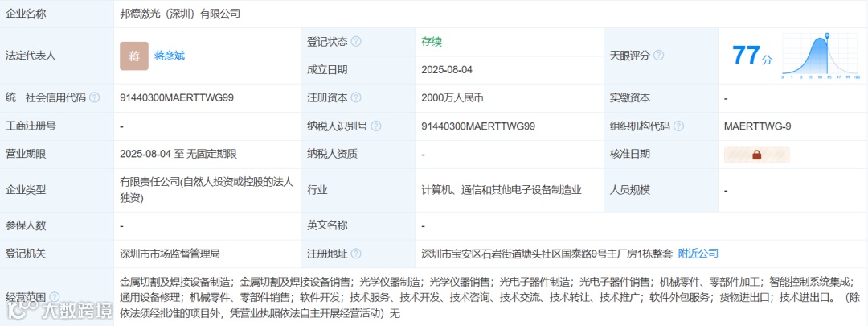This screenshot has width=868, height=326.
Task: Click the 法定代表人 field label
Action: [31, 56]
